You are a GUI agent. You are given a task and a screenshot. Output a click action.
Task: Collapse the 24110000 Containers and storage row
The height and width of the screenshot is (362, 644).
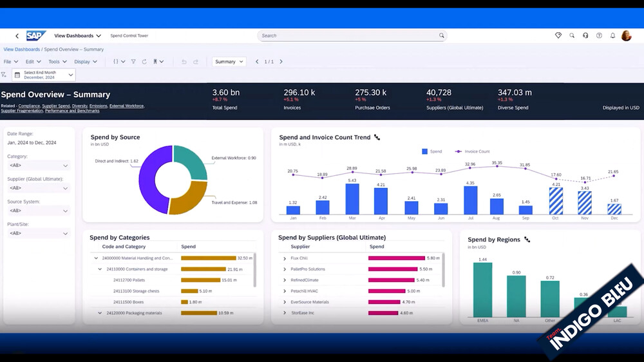(x=100, y=269)
